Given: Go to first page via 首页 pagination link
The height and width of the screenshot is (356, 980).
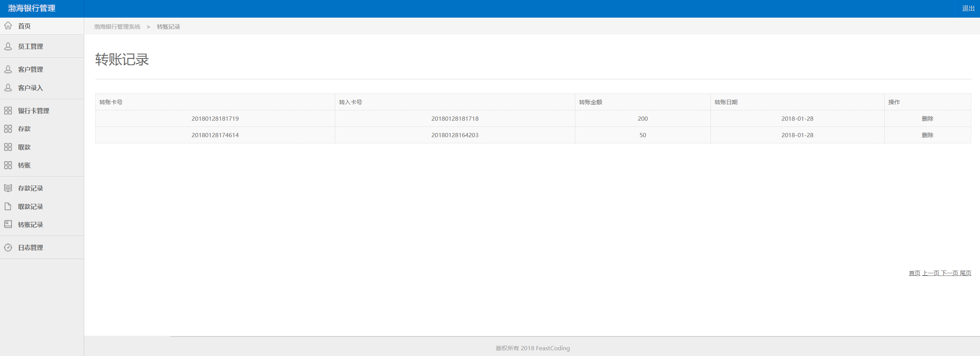Looking at the screenshot, I should (x=915, y=273).
